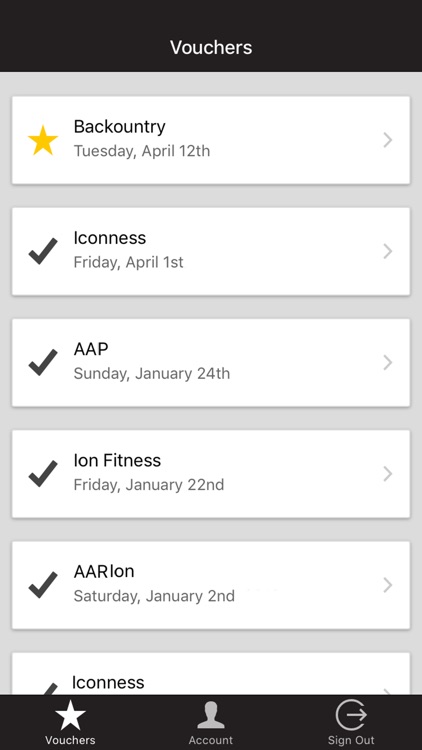Image resolution: width=422 pixels, height=750 pixels.
Task: Tap the Sign Out arrow icon
Action: [x=351, y=715]
